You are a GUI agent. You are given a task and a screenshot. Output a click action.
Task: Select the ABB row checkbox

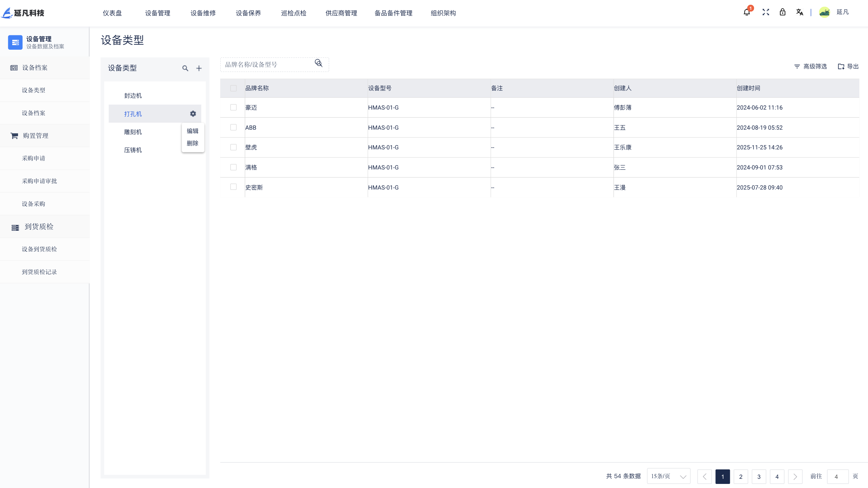(x=233, y=127)
